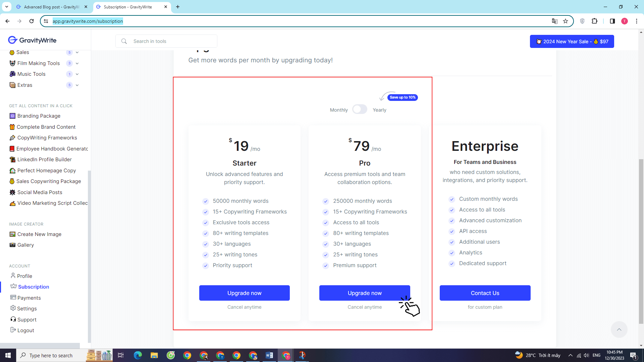
Task: Click the Create New Image picture icon
Action: (12, 234)
